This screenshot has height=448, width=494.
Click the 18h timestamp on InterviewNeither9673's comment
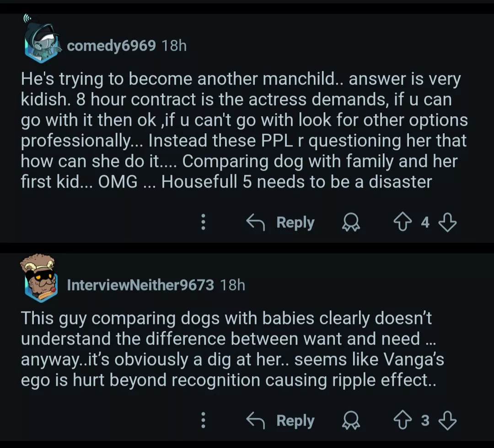(232, 285)
